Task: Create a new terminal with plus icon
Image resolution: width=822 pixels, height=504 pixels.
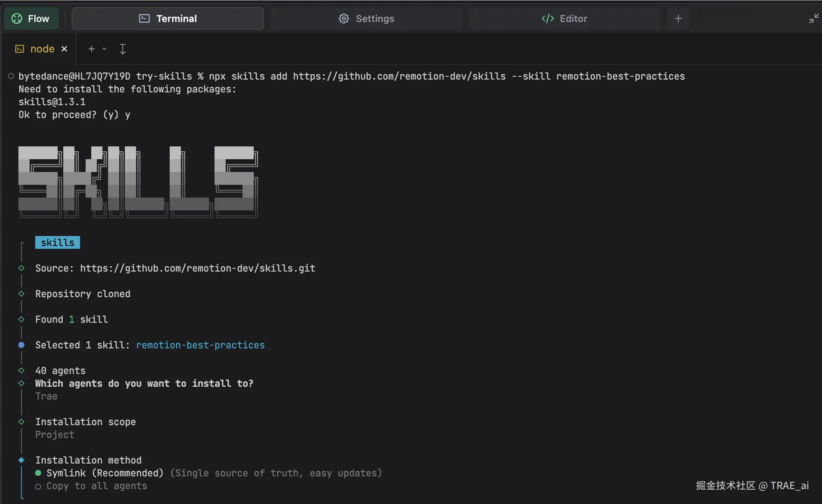Action: [x=91, y=49]
